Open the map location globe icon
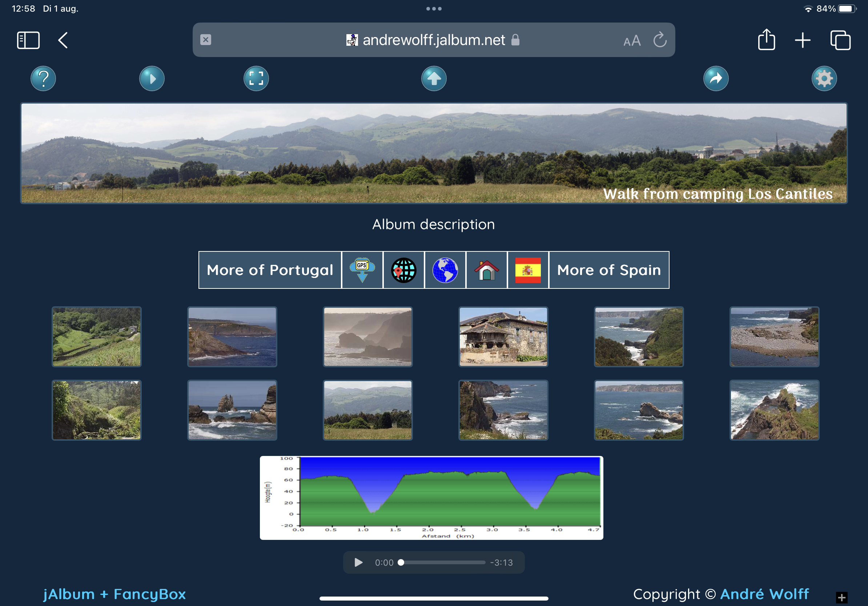The image size is (868, 606). [x=403, y=270]
